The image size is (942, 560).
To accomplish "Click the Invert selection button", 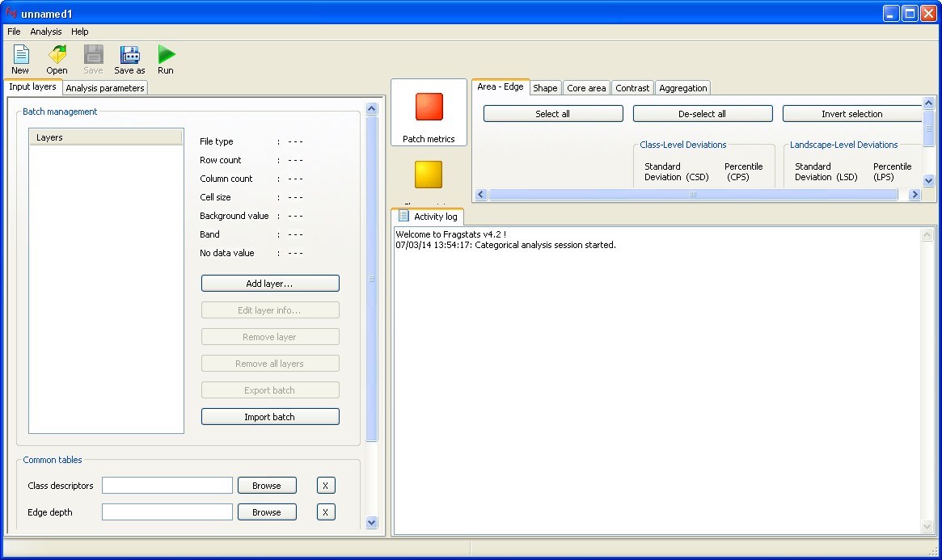I will point(852,113).
